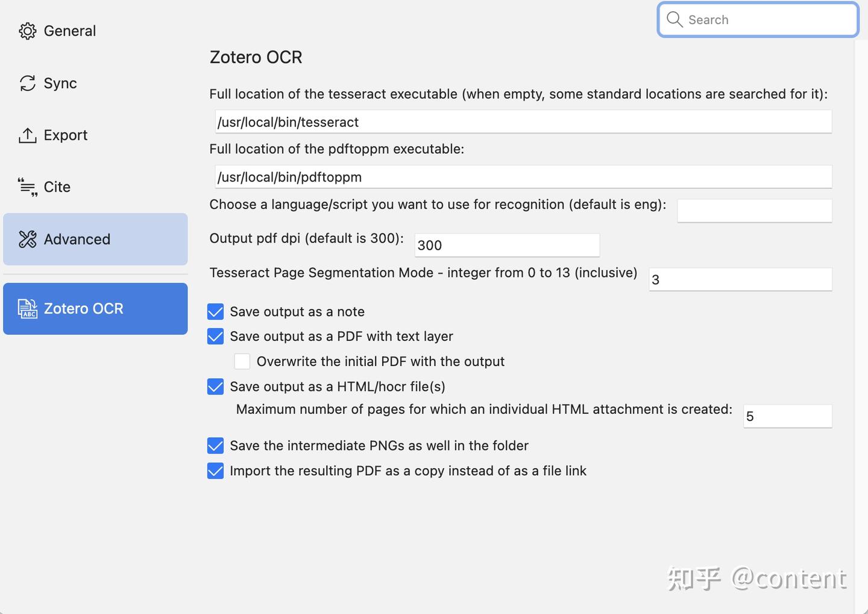The height and width of the screenshot is (614, 868).
Task: Click the General settings gear icon
Action: point(27,31)
